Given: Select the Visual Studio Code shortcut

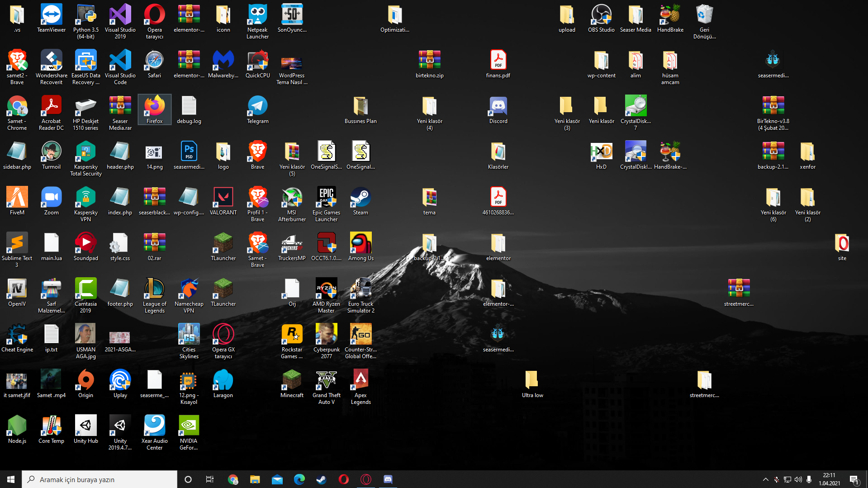Looking at the screenshot, I should tap(120, 67).
